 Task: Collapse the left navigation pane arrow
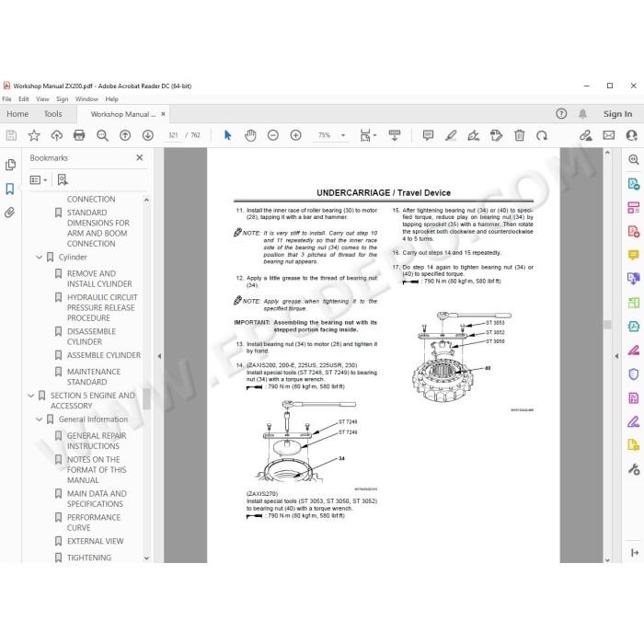(x=159, y=356)
